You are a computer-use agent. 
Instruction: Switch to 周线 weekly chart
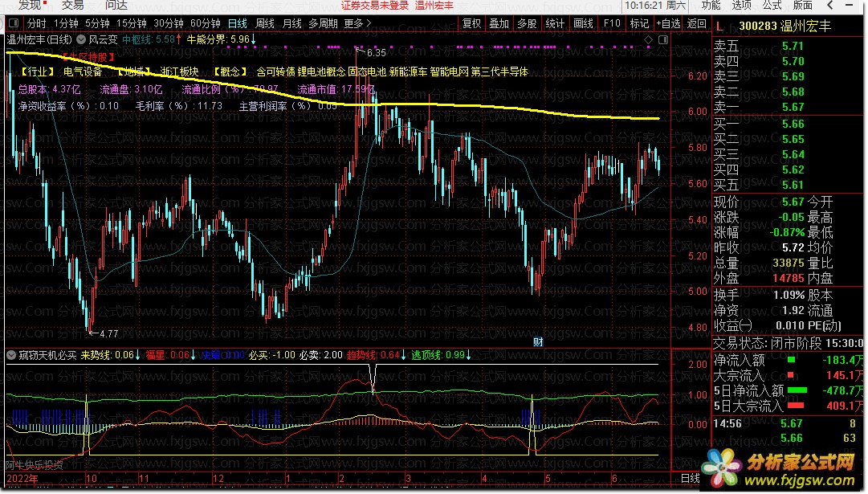click(x=265, y=23)
